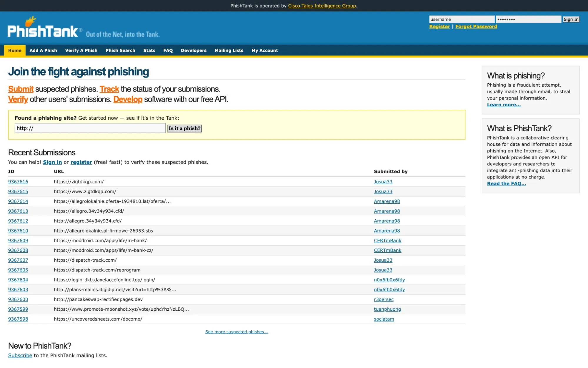The width and height of the screenshot is (588, 368).
Task: Open the Phish Search tab
Action: coord(120,50)
